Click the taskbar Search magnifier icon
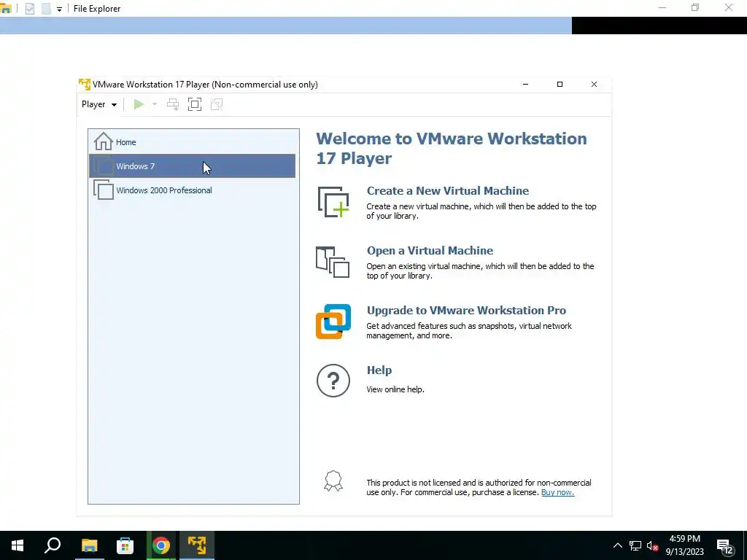747x560 pixels. 53,545
